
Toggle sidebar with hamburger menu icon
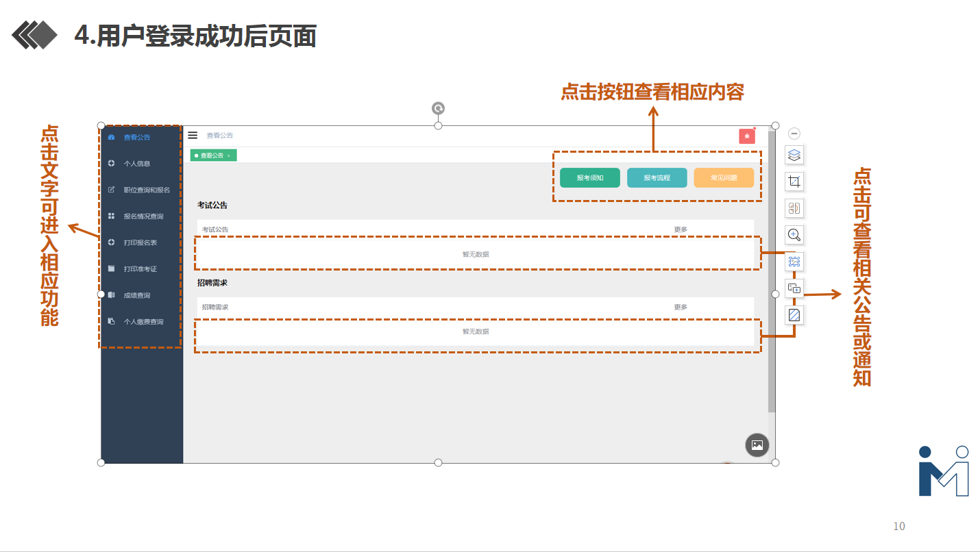pos(193,136)
